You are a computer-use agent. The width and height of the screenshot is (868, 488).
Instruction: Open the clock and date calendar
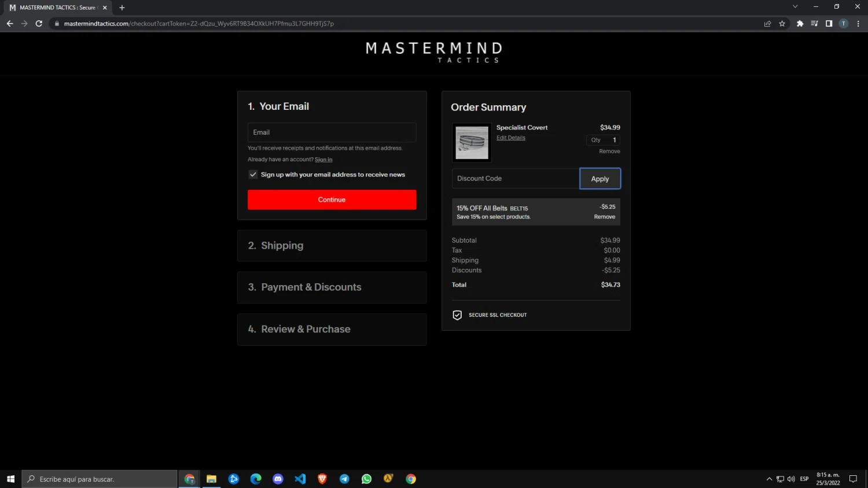tap(828, 479)
